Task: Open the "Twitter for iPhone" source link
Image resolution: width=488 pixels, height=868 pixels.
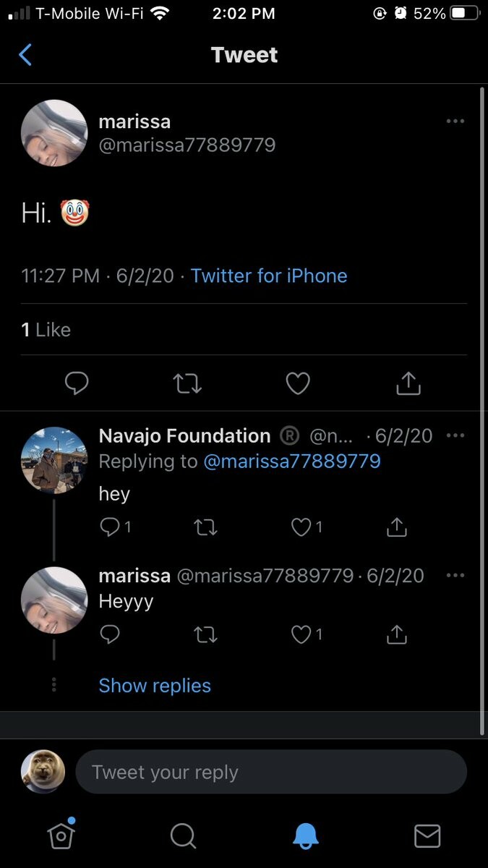Action: click(x=269, y=276)
